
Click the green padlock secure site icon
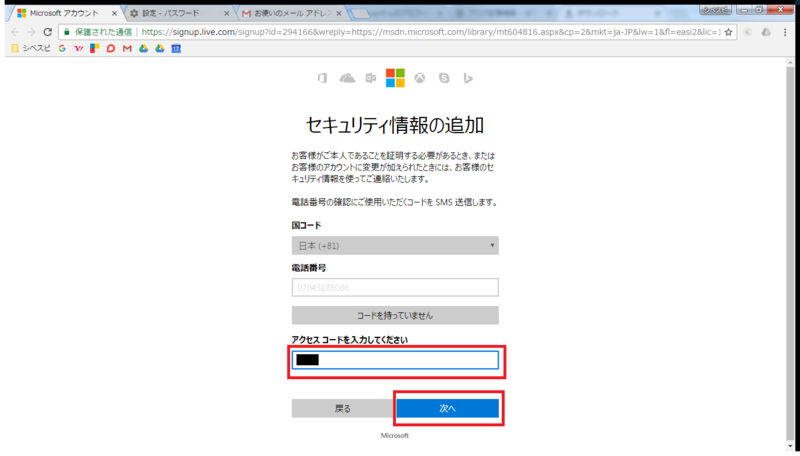pos(66,32)
